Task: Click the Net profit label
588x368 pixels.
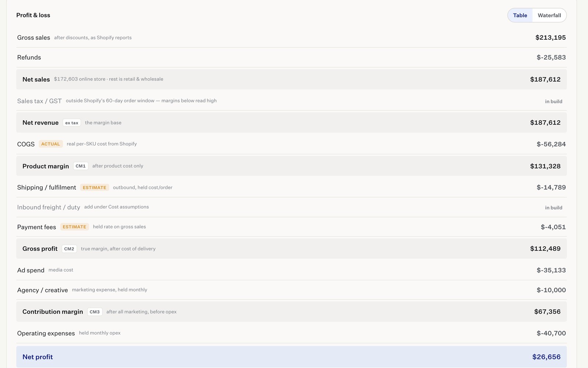Action: (37, 357)
